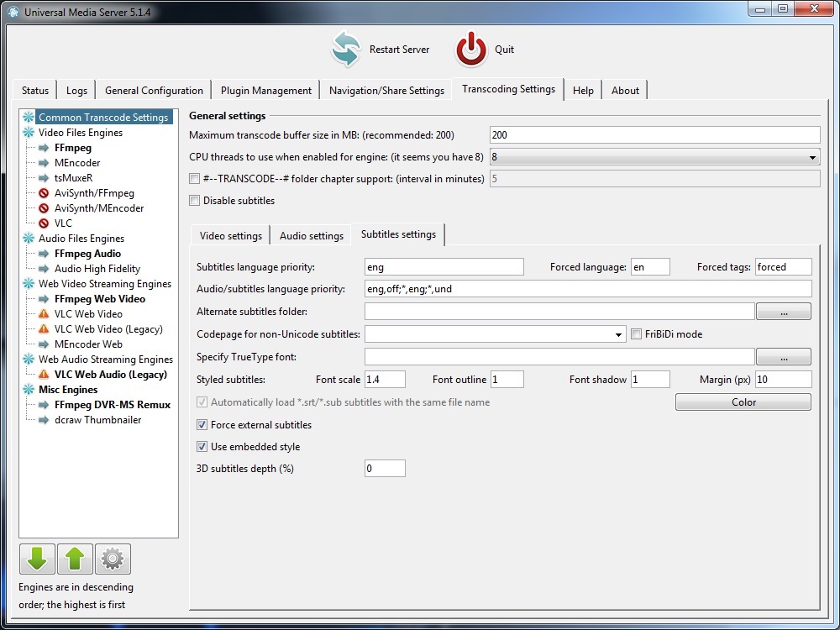Select Common Transcode Settings in the tree
The width and height of the screenshot is (840, 630).
pyautogui.click(x=103, y=118)
